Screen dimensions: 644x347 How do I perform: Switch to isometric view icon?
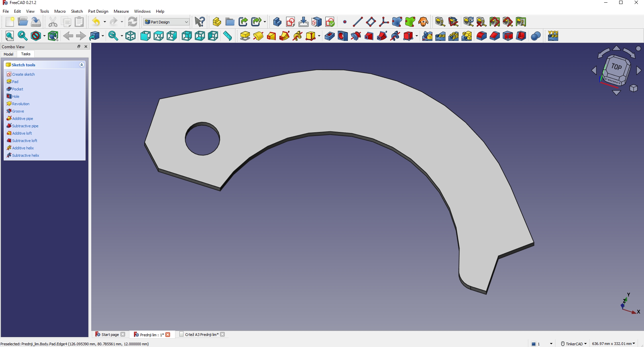click(130, 36)
